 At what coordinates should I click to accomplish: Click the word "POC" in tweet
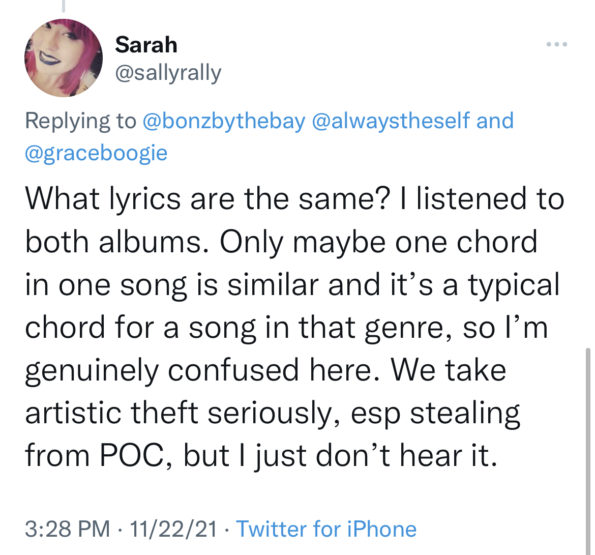click(131, 455)
